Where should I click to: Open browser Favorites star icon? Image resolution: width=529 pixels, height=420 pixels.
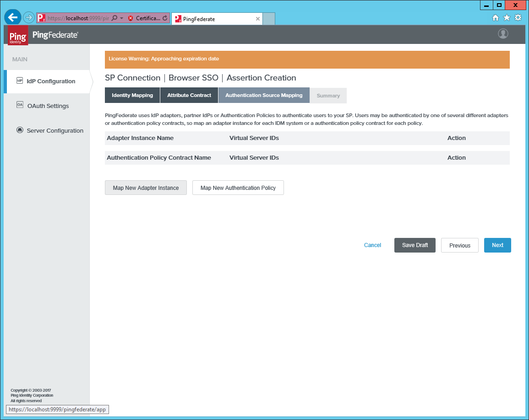pos(507,17)
